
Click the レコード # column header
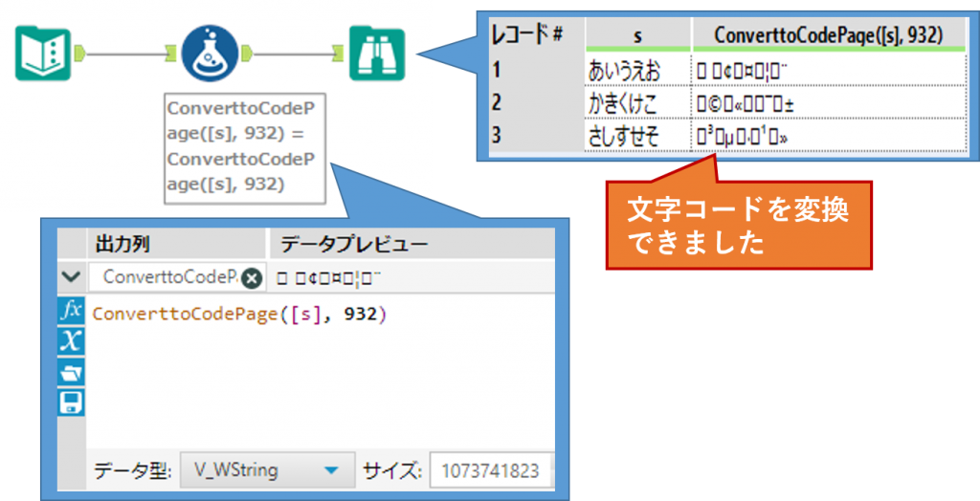[532, 35]
